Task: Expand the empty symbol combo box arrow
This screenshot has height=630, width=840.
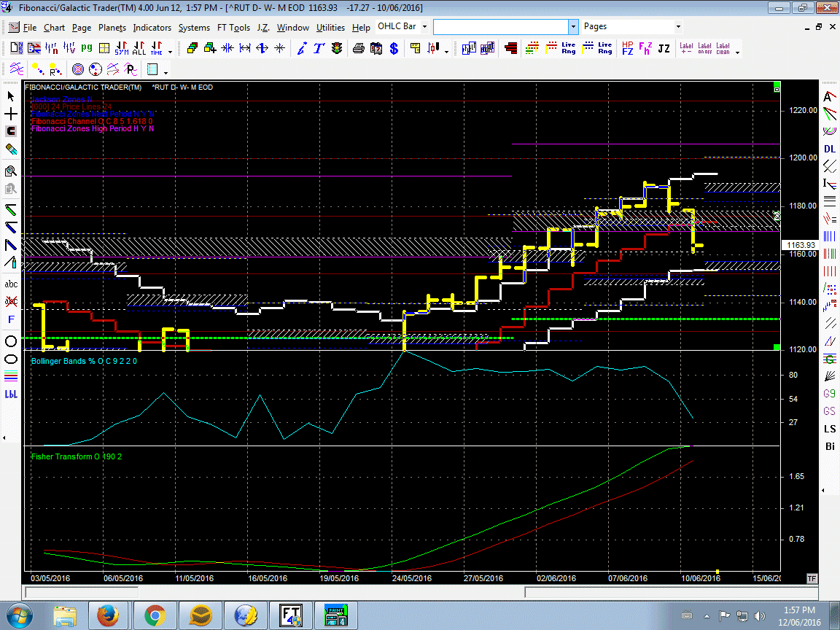Action: pos(573,26)
